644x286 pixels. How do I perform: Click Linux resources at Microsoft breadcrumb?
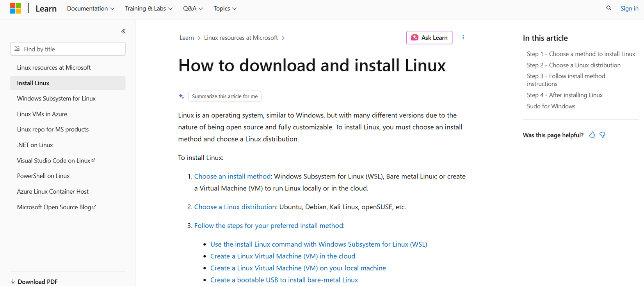(241, 37)
